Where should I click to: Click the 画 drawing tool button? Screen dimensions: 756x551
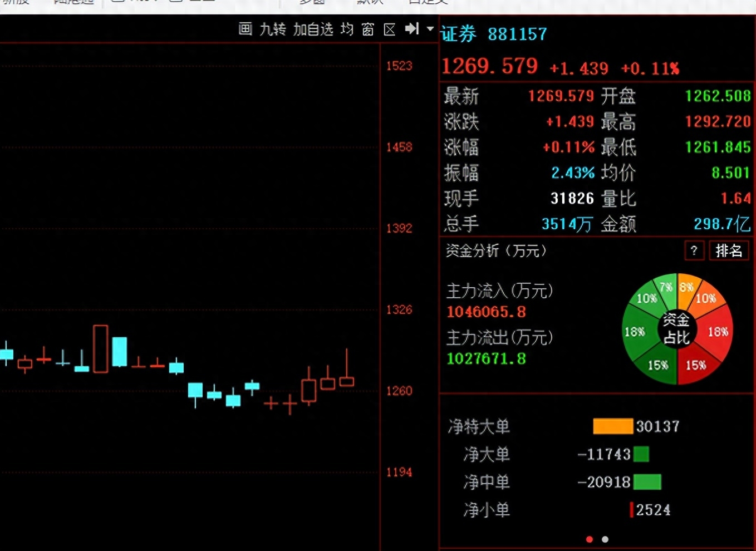click(x=246, y=29)
